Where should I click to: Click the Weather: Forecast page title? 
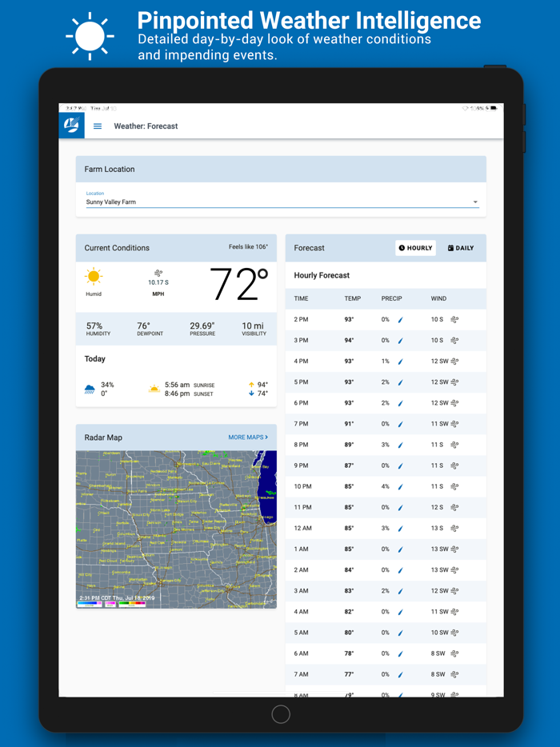[x=146, y=126]
